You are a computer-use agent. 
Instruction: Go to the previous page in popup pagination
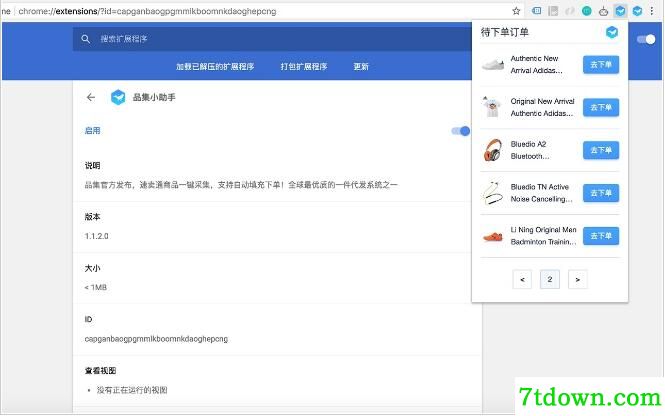522,279
